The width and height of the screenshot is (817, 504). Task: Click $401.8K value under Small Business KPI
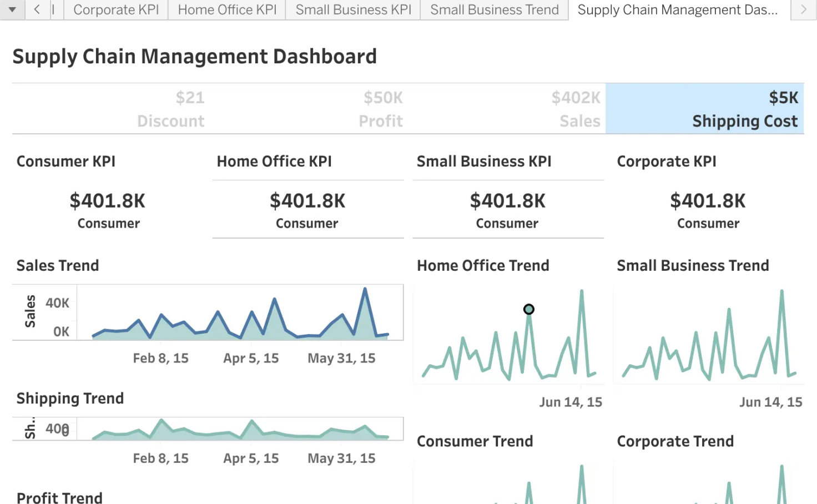click(x=508, y=201)
